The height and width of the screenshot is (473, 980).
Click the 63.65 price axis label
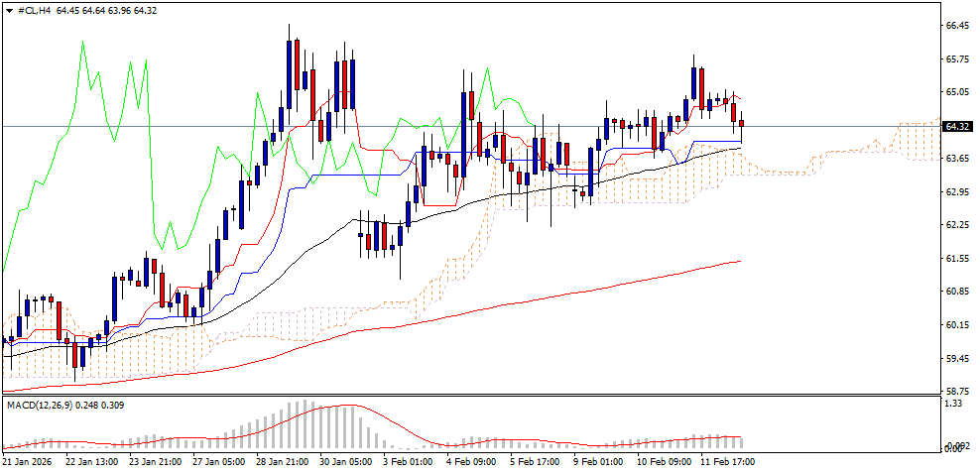point(958,159)
